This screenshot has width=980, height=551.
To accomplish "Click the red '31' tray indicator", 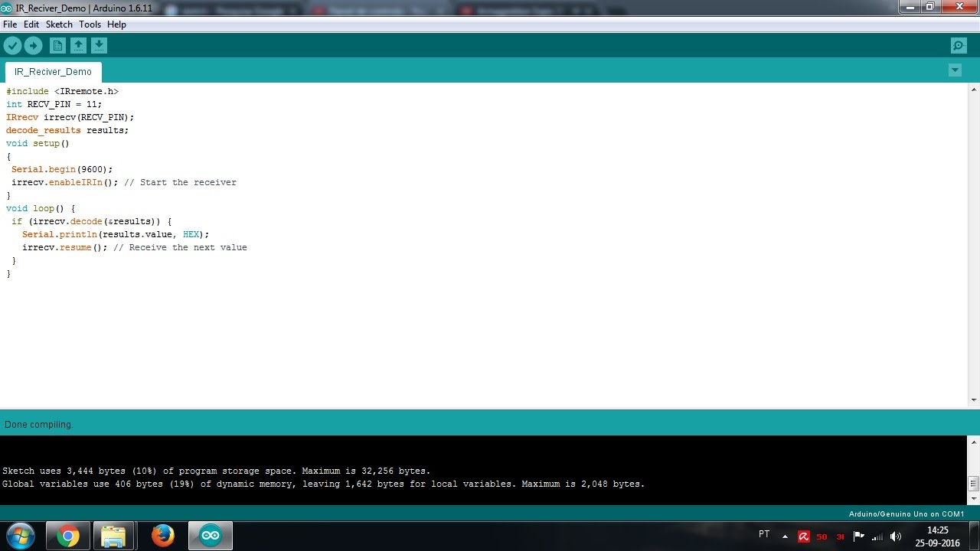I will point(840,536).
